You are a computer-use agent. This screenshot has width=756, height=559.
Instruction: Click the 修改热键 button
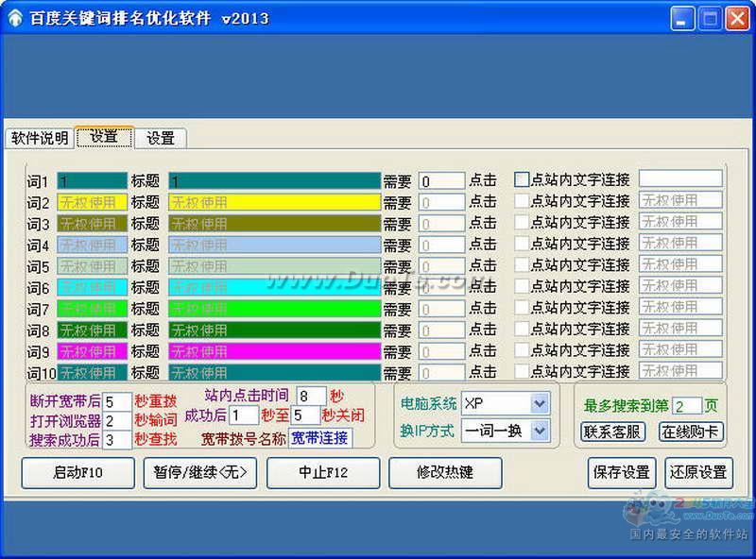tap(445, 473)
